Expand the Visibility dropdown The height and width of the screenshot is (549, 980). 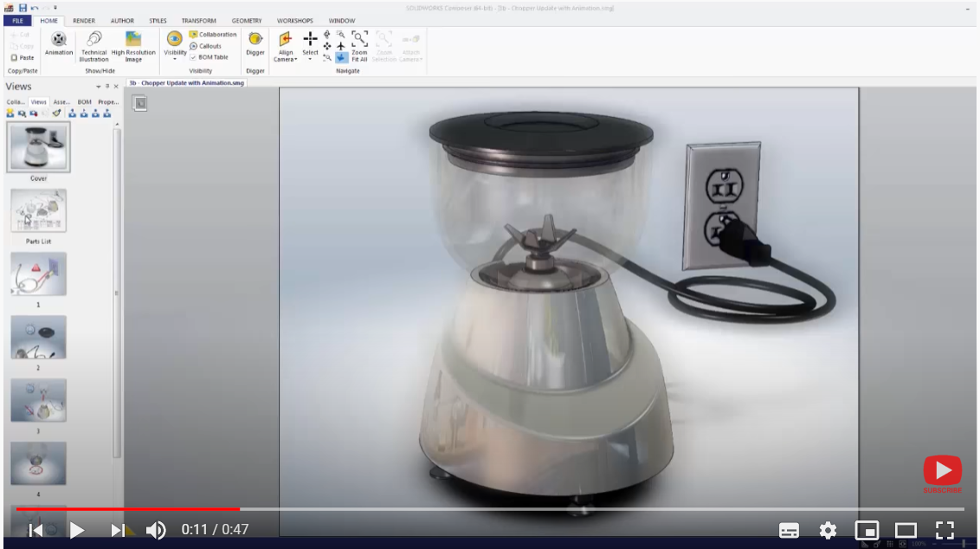pyautogui.click(x=175, y=59)
